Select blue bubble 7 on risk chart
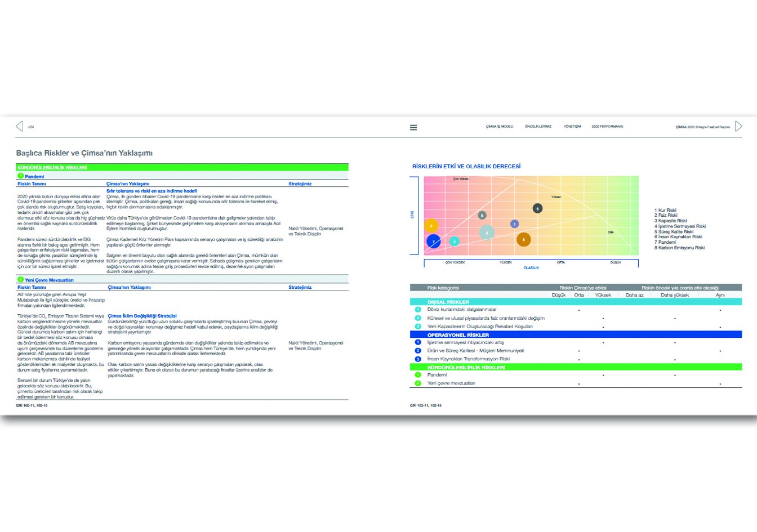 433,242
